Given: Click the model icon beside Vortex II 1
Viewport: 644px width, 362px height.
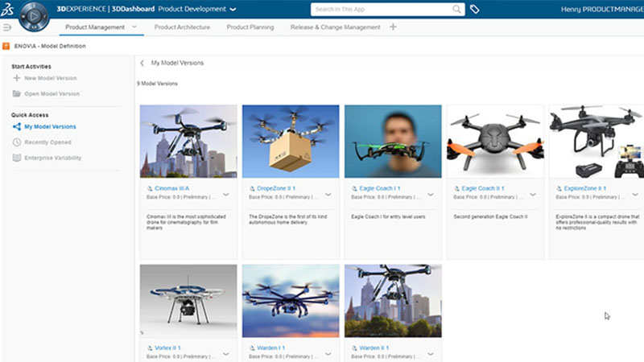Looking at the screenshot, I should 150,348.
